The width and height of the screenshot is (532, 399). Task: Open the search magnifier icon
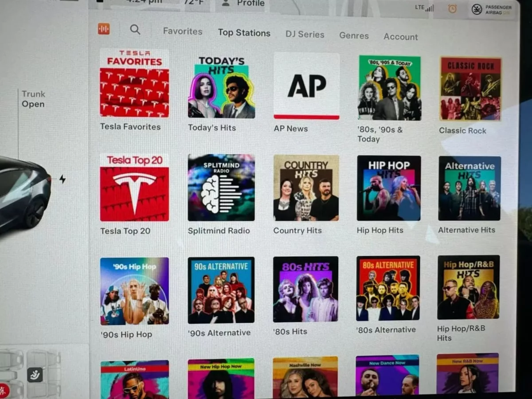tap(135, 30)
